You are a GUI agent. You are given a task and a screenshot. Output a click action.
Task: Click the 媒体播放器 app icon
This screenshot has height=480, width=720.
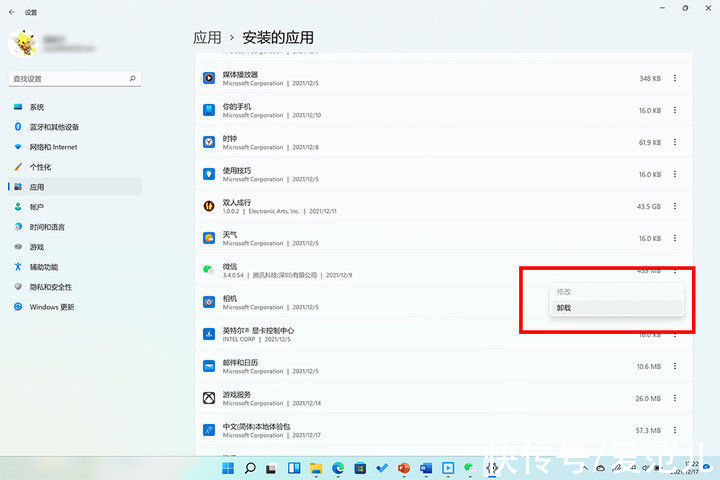coord(209,78)
